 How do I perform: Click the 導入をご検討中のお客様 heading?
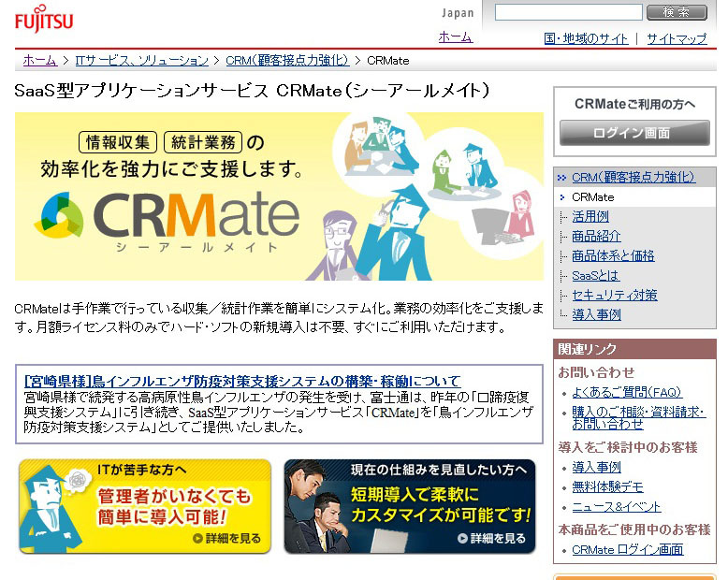[x=628, y=447]
